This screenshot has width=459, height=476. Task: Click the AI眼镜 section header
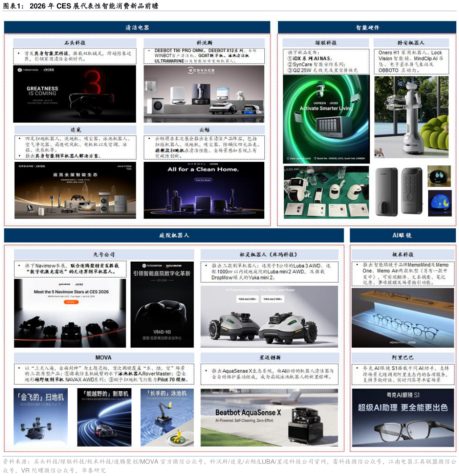402,235
